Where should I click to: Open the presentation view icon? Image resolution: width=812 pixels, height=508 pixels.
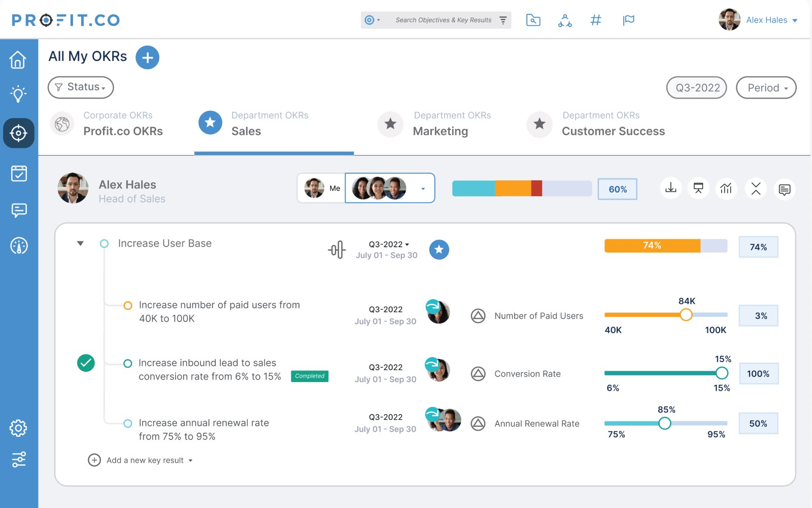tap(698, 188)
